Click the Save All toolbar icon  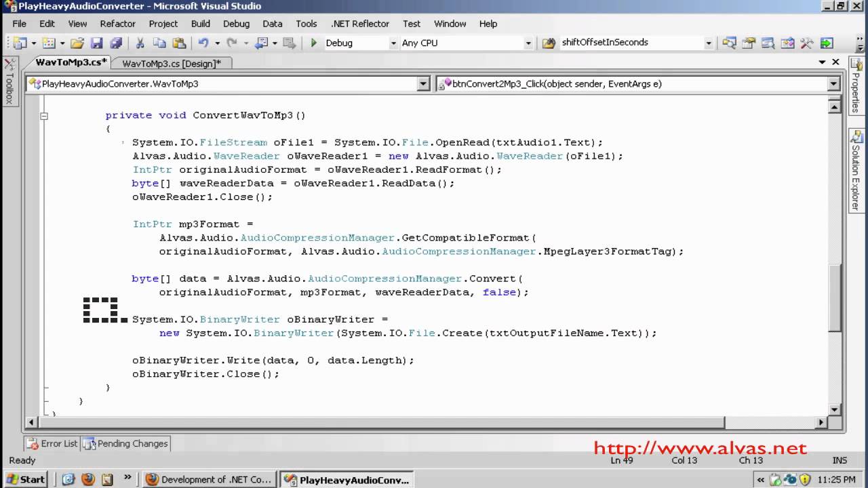click(116, 43)
